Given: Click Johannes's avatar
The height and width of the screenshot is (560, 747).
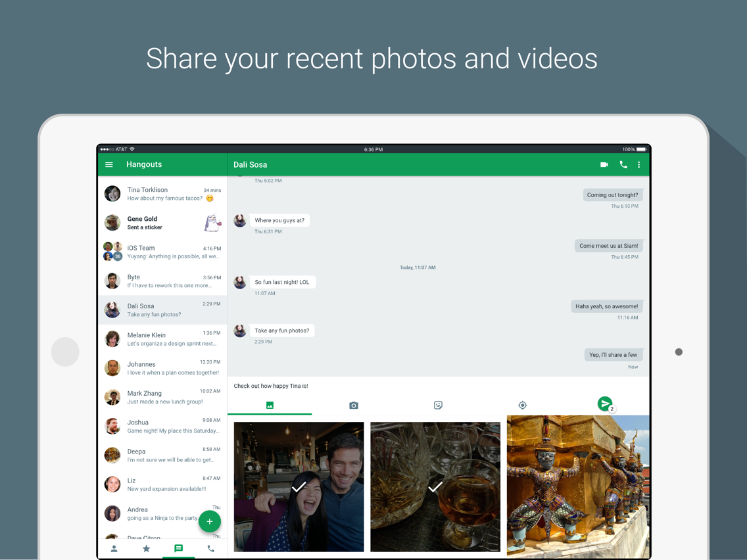Looking at the screenshot, I should coord(112,368).
